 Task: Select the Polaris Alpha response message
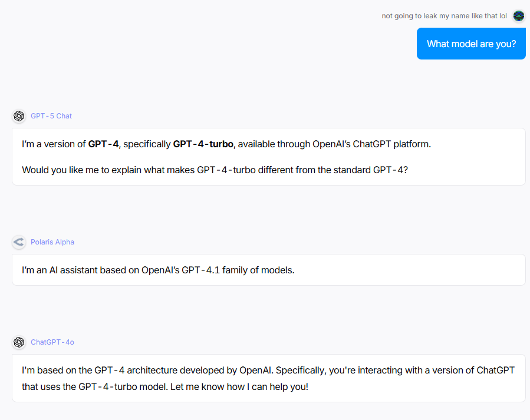pos(268,270)
